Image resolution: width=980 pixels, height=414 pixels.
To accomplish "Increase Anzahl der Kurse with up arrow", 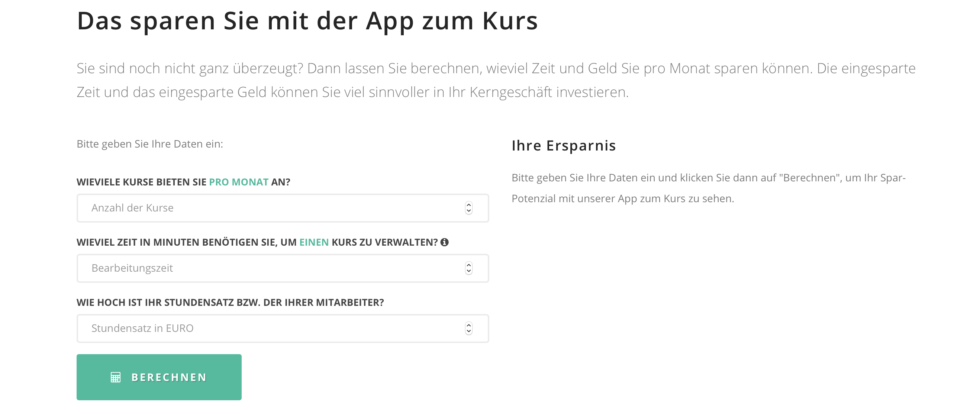I will click(x=469, y=204).
